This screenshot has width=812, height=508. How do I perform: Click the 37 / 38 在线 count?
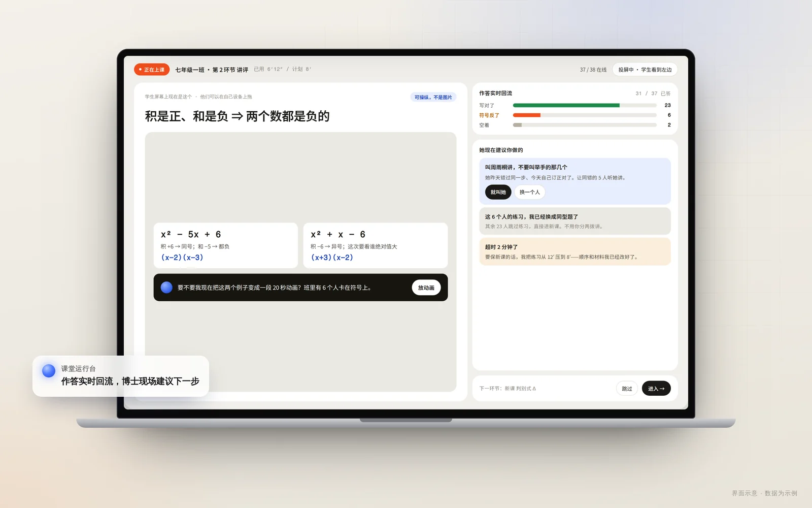(x=593, y=70)
